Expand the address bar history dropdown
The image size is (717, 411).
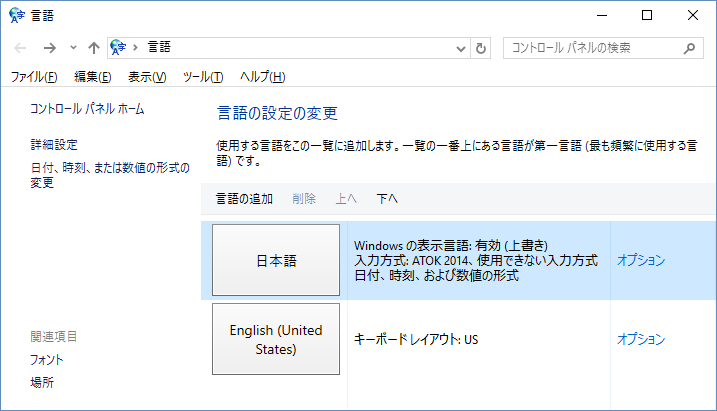(x=460, y=47)
